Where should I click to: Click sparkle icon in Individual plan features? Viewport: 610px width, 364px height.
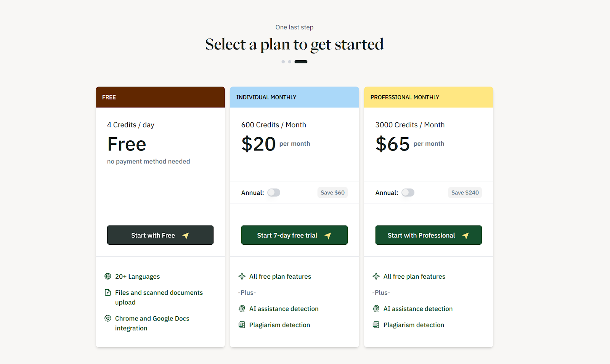click(x=242, y=276)
